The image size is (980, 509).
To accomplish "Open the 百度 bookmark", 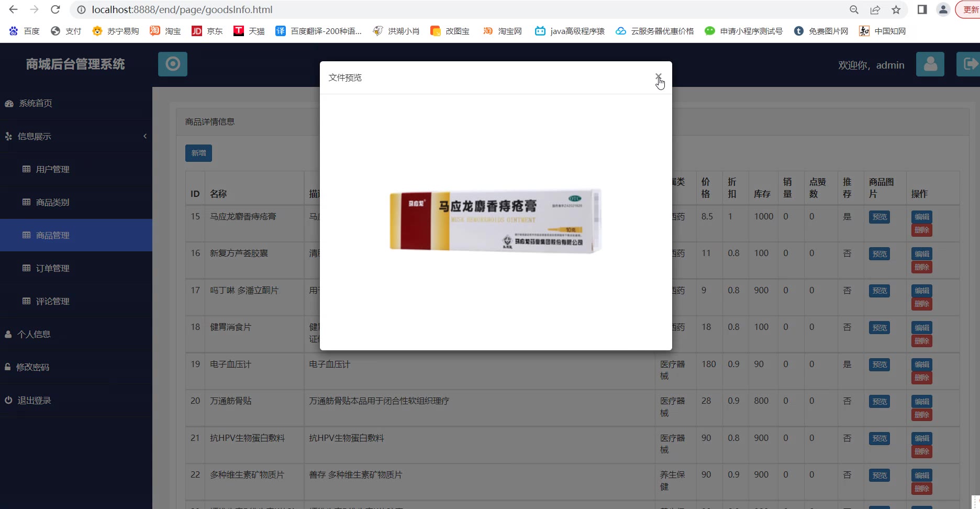I will (25, 31).
